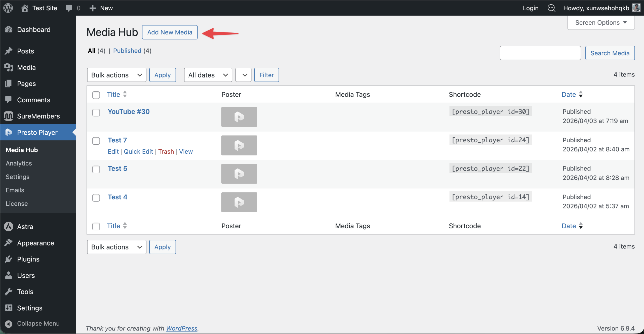Check the select-all checkbox in the table header

96,95
